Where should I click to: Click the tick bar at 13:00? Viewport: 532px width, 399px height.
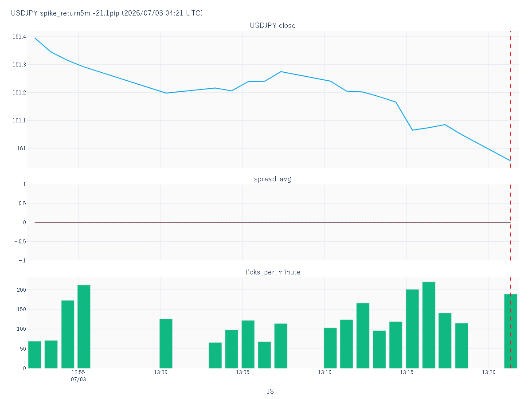(x=166, y=344)
